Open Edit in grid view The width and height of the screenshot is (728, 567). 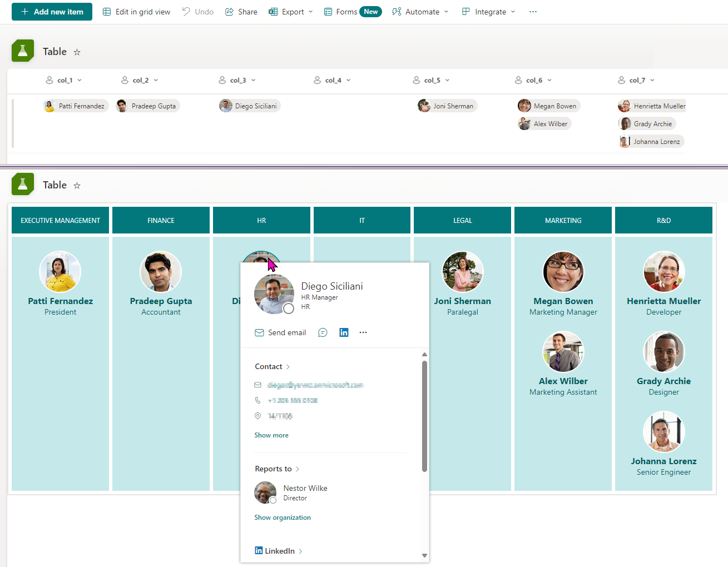pos(137,12)
